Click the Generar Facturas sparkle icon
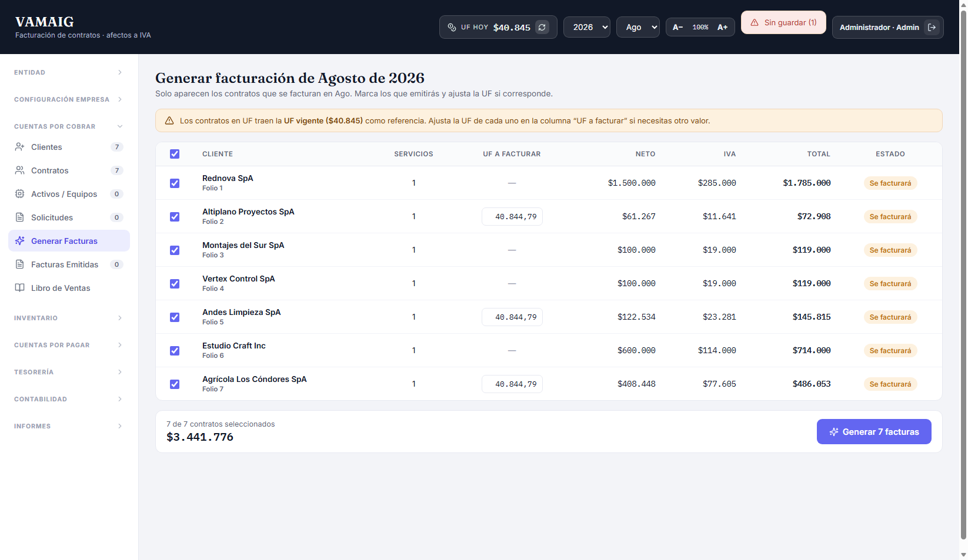 click(19, 241)
